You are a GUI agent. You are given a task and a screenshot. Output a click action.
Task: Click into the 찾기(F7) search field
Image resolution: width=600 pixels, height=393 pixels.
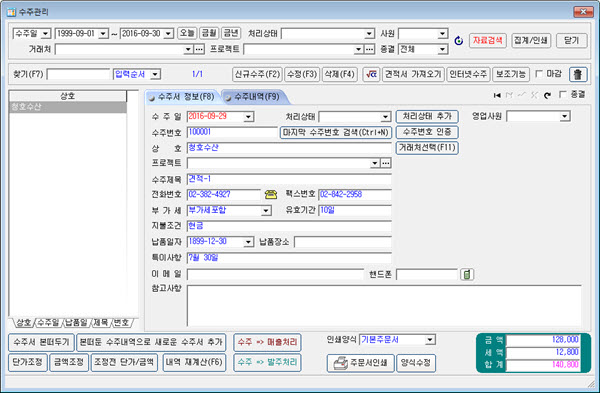click(78, 74)
